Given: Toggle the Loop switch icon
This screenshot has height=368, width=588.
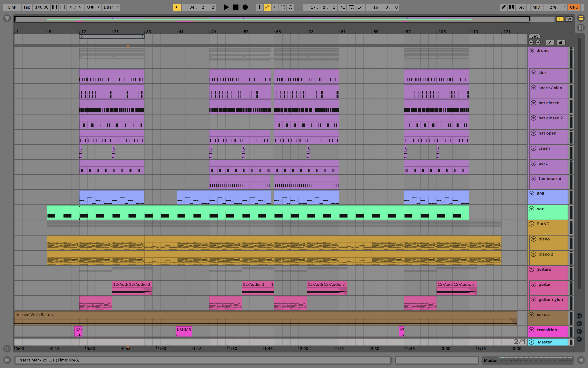Looking at the screenshot, I should pyautogui.click(x=351, y=7).
